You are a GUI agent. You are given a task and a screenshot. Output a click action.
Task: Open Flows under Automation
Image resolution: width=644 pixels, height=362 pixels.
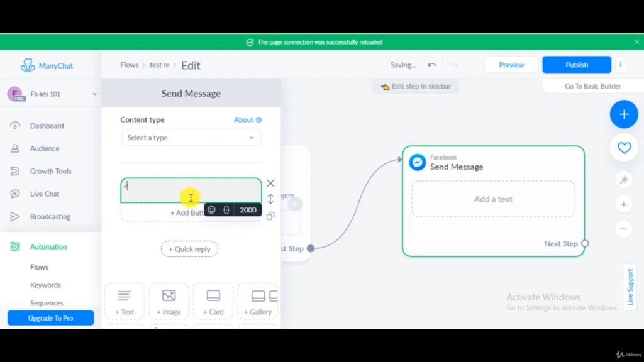39,266
